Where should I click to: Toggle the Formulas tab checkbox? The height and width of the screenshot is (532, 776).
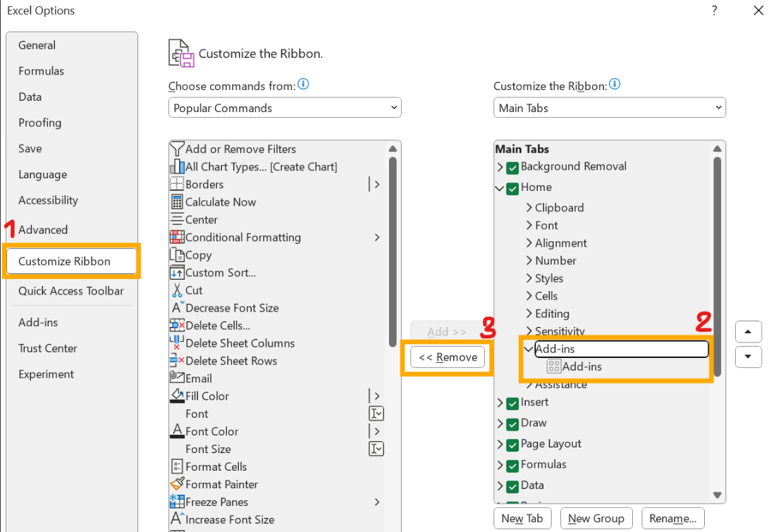tap(512, 465)
